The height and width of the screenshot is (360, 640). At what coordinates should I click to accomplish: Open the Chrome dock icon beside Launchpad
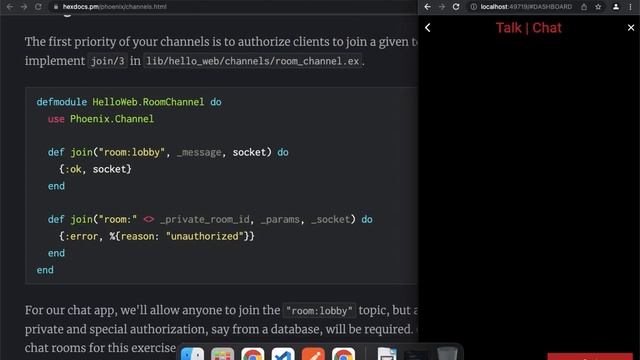253,354
